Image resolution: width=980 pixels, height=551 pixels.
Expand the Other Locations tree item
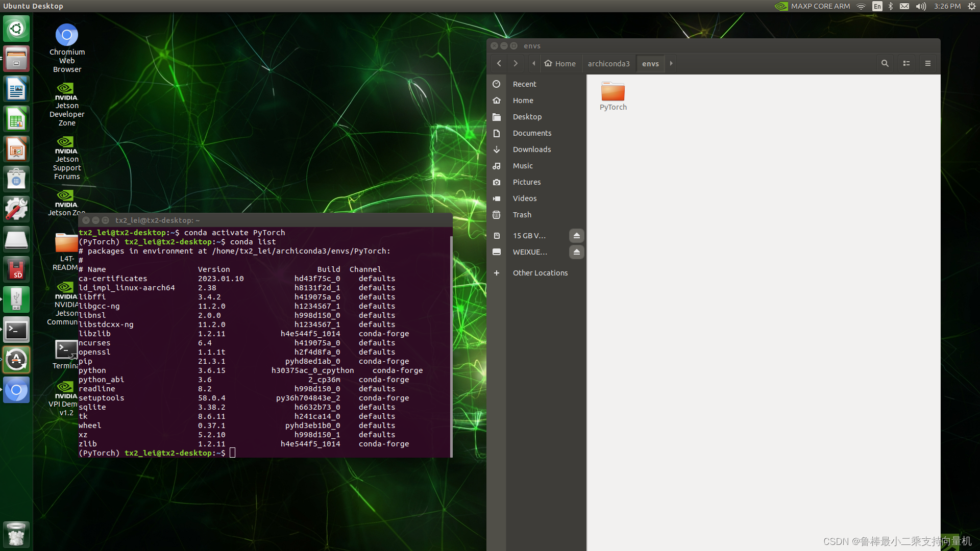click(x=497, y=272)
